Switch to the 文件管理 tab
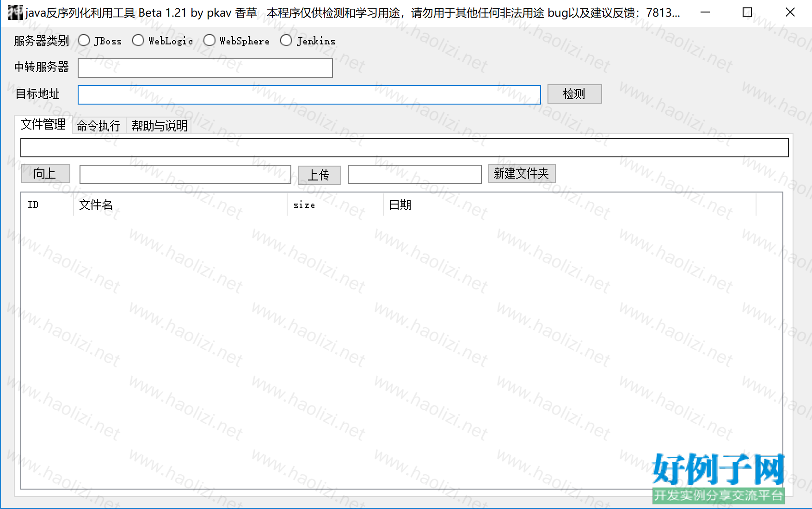This screenshot has width=812, height=509. tap(43, 124)
